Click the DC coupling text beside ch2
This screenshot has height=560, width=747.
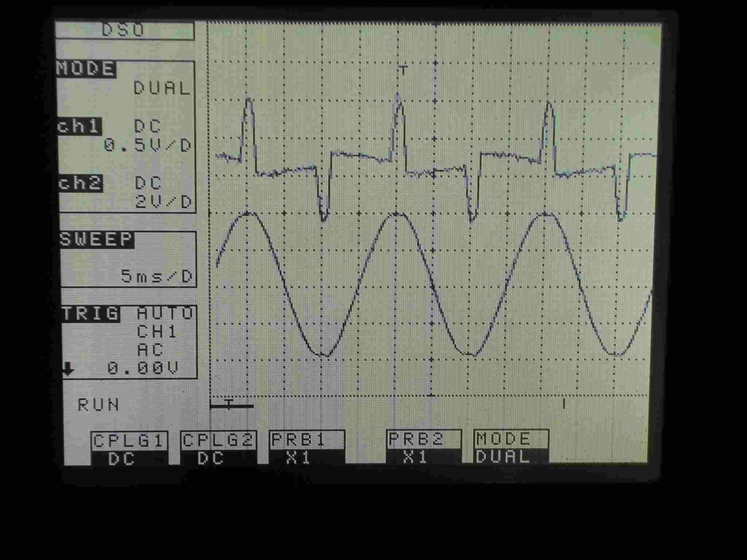(x=148, y=183)
